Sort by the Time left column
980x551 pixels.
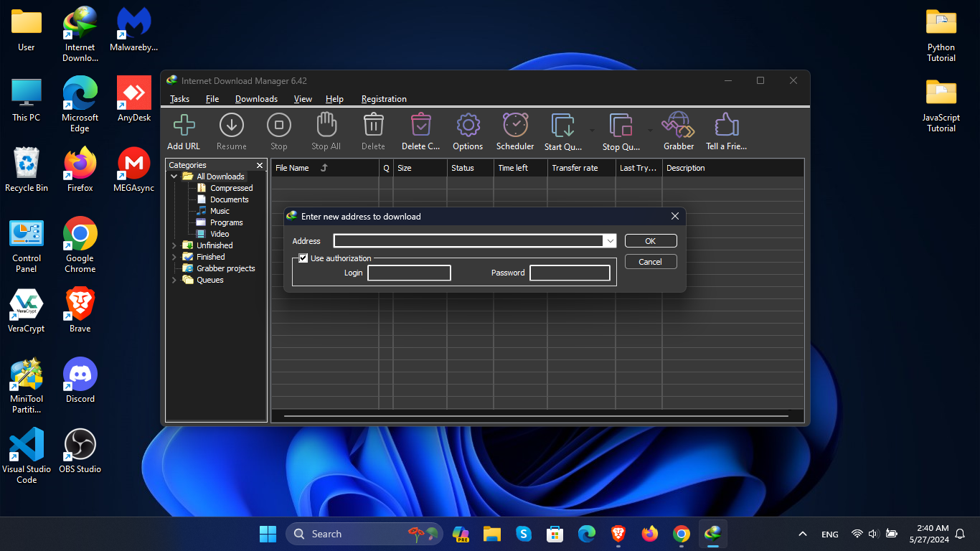[521, 168]
